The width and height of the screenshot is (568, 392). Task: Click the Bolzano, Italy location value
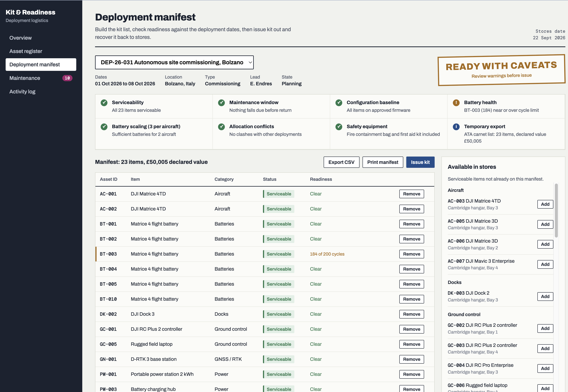click(x=180, y=84)
